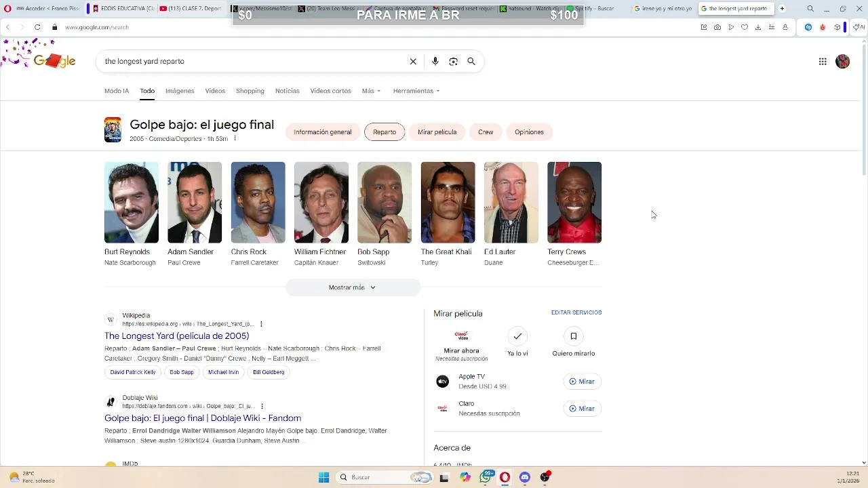Start voice search with the microphone icon
The height and width of the screenshot is (488, 868).
435,61
